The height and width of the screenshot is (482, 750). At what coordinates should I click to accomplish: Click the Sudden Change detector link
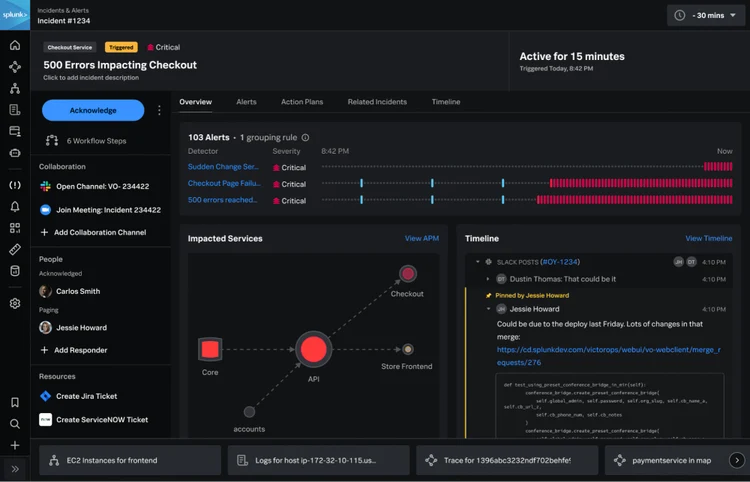point(223,167)
